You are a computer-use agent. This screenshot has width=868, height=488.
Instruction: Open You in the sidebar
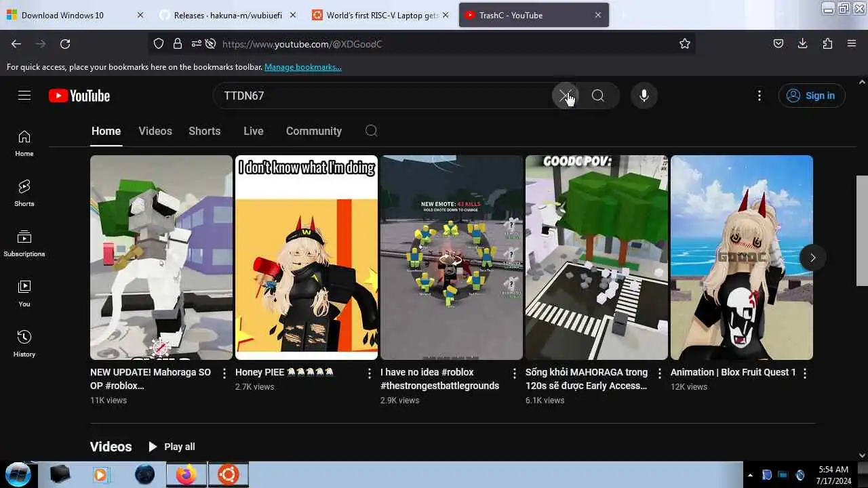(24, 294)
